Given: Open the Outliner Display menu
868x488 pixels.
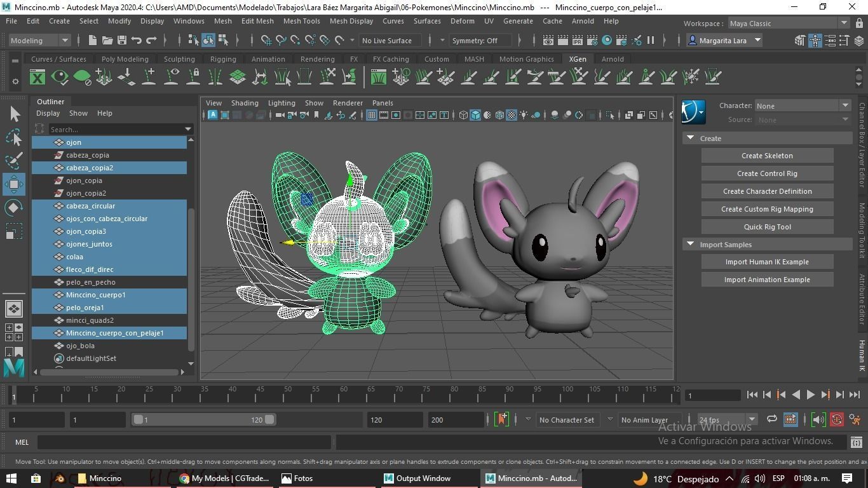Looking at the screenshot, I should point(48,113).
